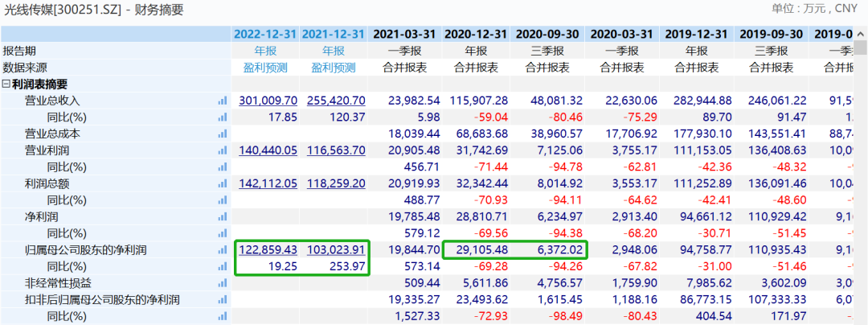The height and width of the screenshot is (325, 868).
Task: Click operating cost value 68,683.68
Action: pyautogui.click(x=481, y=134)
